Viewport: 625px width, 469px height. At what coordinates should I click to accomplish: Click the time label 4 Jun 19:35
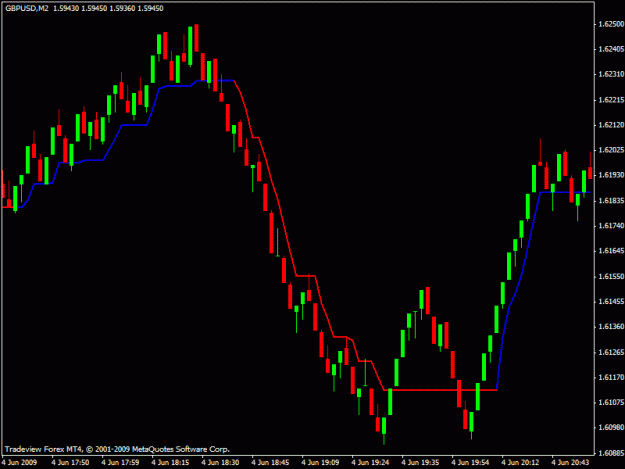click(420, 463)
